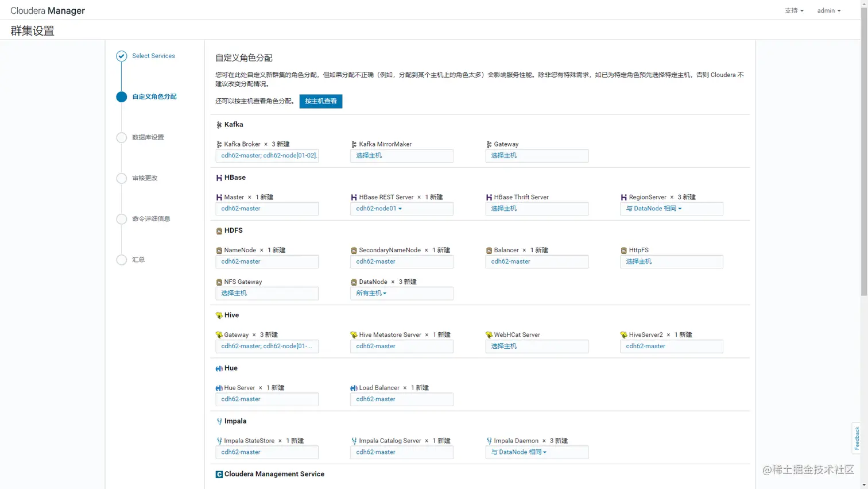868x489 pixels.
Task: Change the Hive Metastore Server host
Action: 401,346
